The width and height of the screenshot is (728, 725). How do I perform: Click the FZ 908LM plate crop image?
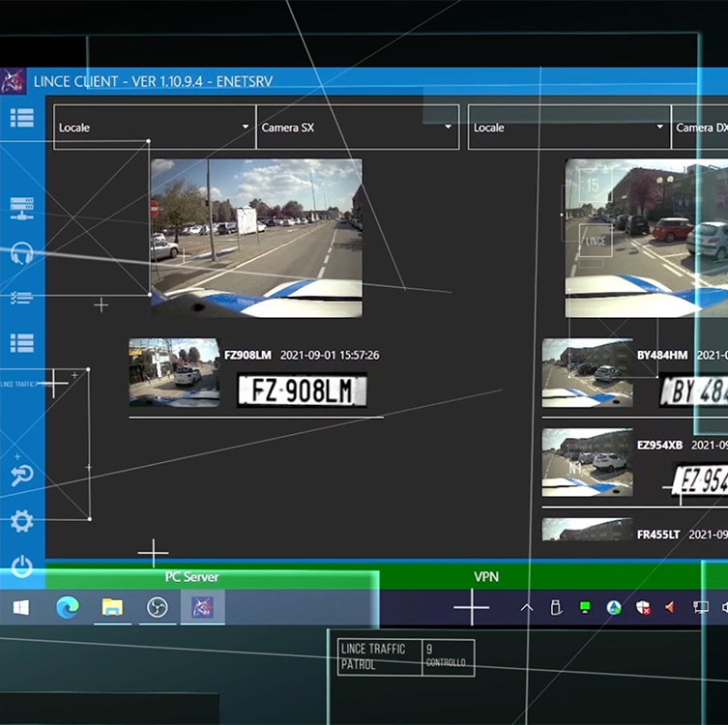click(x=302, y=391)
